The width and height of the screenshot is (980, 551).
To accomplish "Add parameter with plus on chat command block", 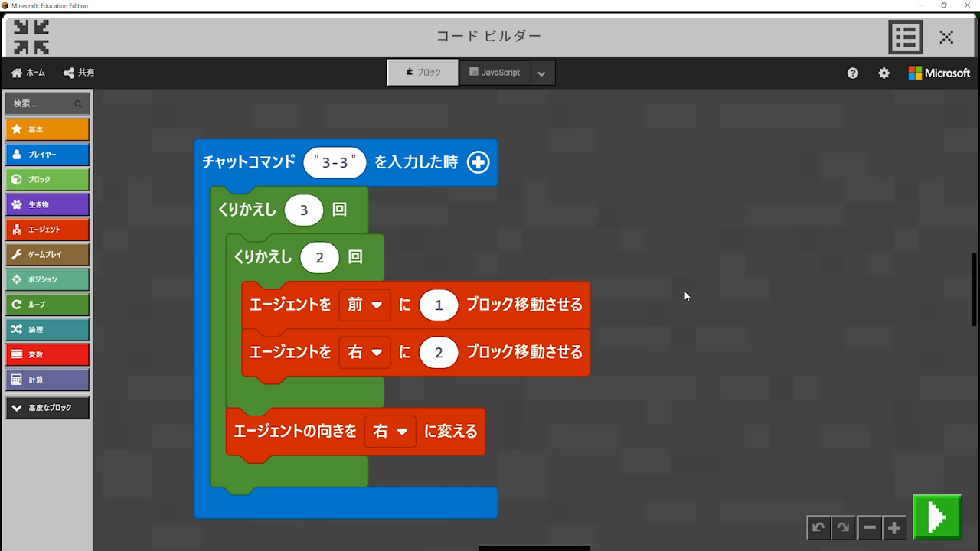I will pos(478,162).
